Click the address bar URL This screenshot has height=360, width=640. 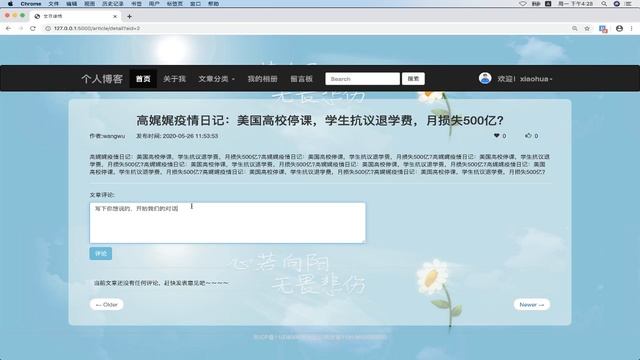(97, 29)
